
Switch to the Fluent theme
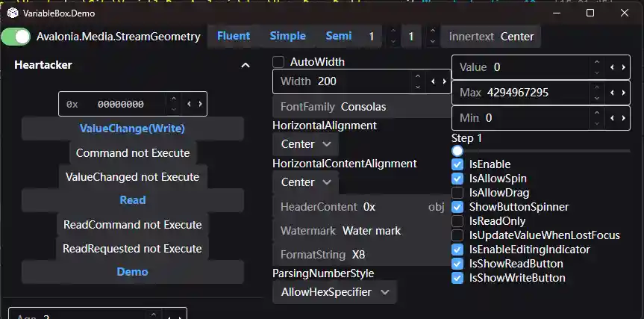coord(234,36)
